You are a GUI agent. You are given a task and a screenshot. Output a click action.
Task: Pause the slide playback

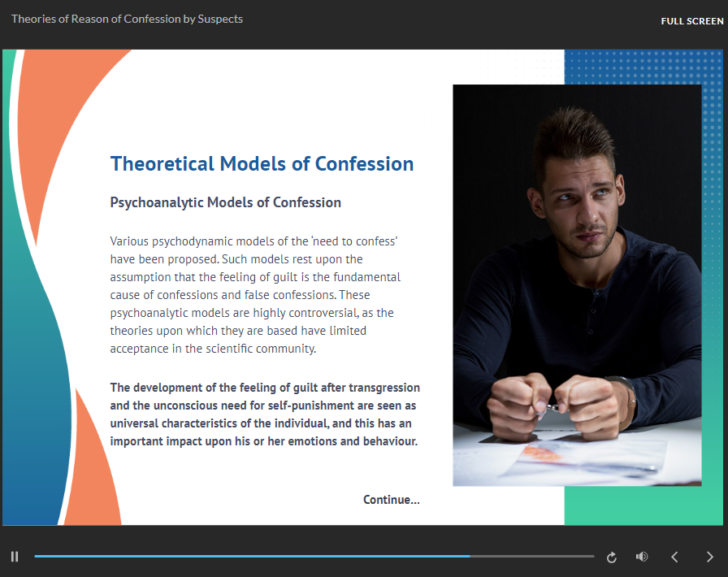point(15,557)
